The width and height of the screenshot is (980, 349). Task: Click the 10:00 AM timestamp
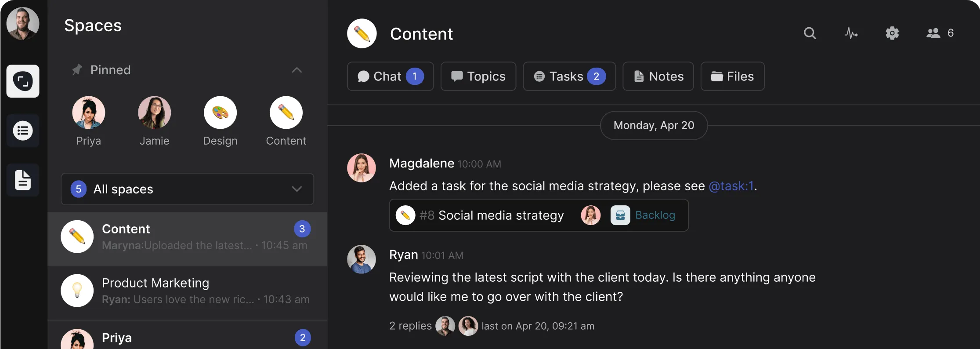pyautogui.click(x=479, y=164)
